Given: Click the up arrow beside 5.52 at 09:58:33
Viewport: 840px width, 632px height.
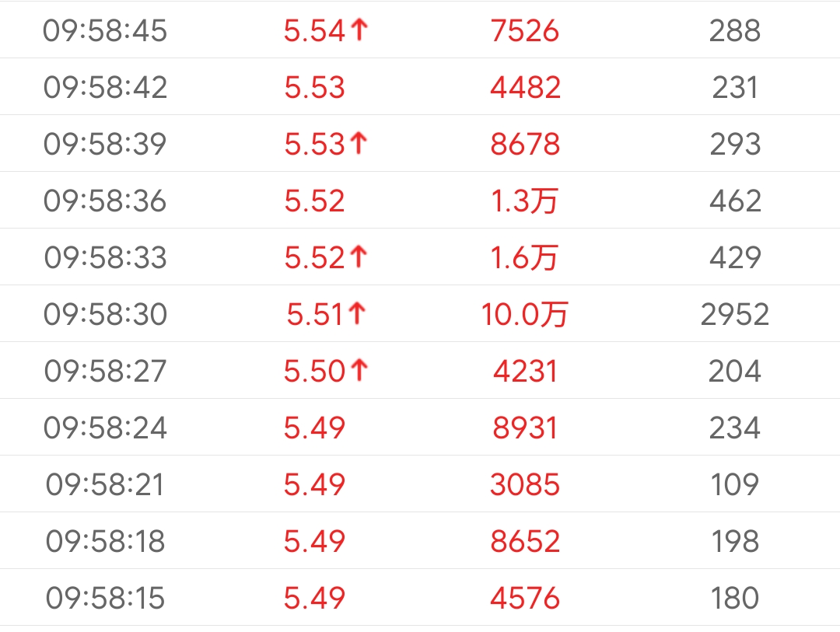Looking at the screenshot, I should [x=358, y=257].
